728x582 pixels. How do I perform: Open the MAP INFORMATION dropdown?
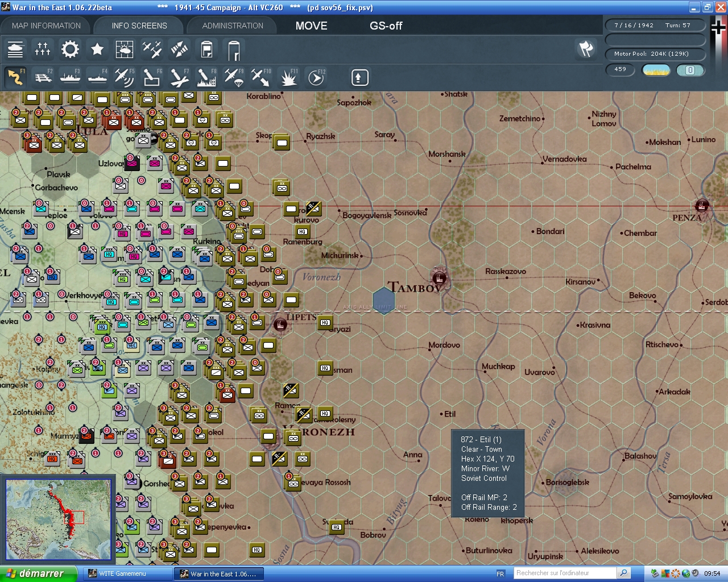point(45,26)
